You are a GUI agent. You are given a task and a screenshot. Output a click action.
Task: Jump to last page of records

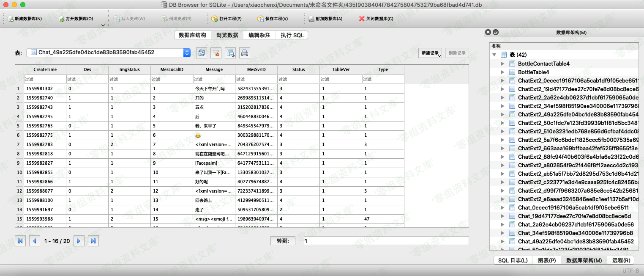[x=93, y=241]
